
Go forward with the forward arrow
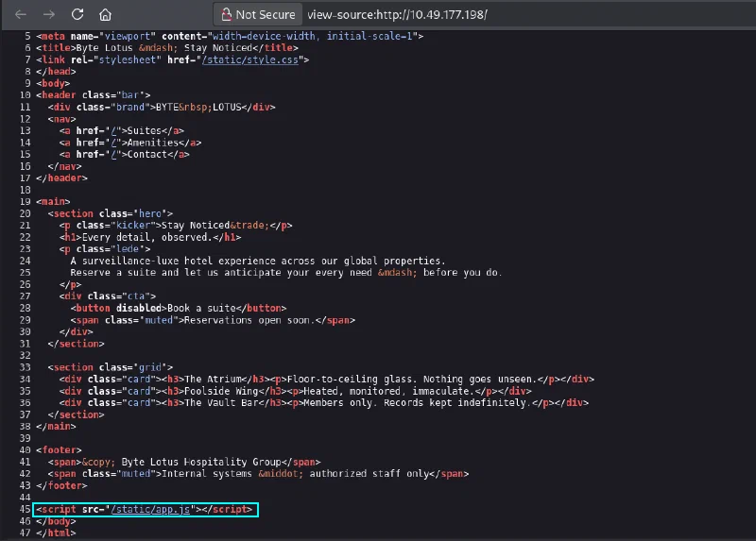click(x=49, y=14)
